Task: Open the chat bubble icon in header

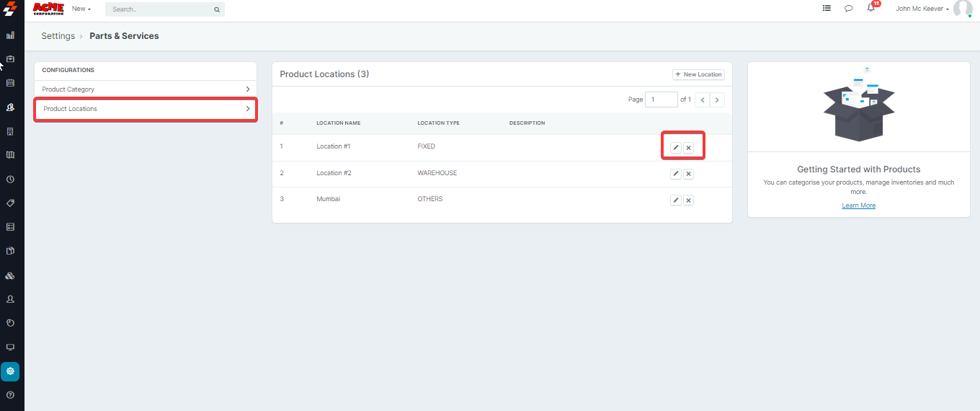Action: pos(849,9)
